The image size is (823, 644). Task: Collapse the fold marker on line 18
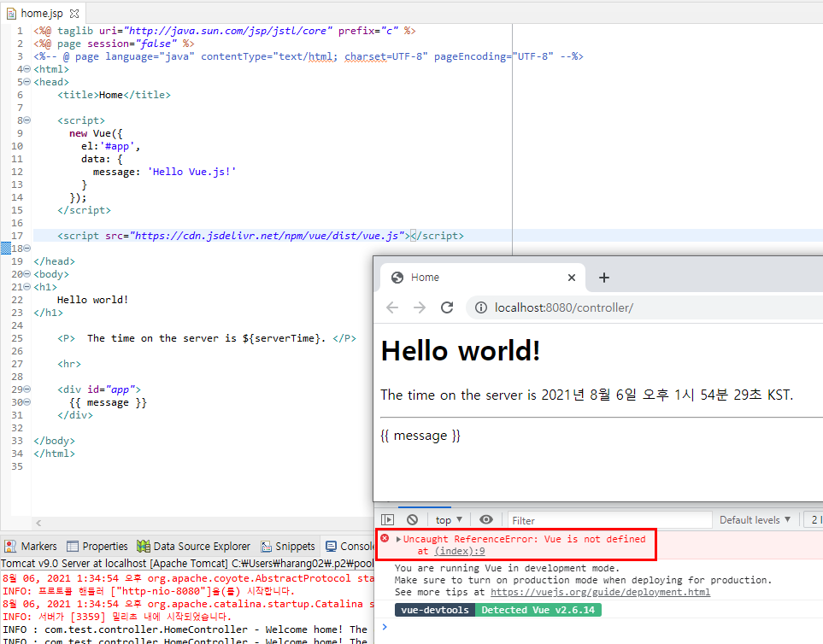tap(27, 248)
